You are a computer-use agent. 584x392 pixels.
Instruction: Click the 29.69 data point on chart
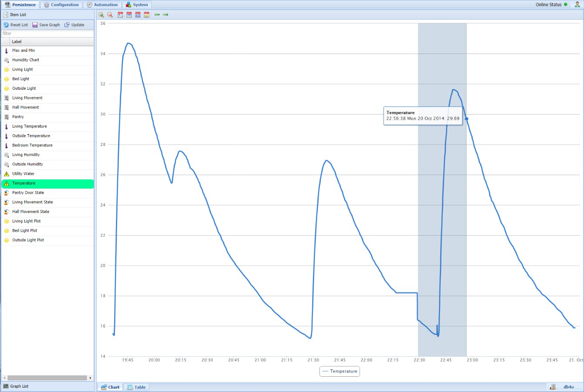(466, 118)
